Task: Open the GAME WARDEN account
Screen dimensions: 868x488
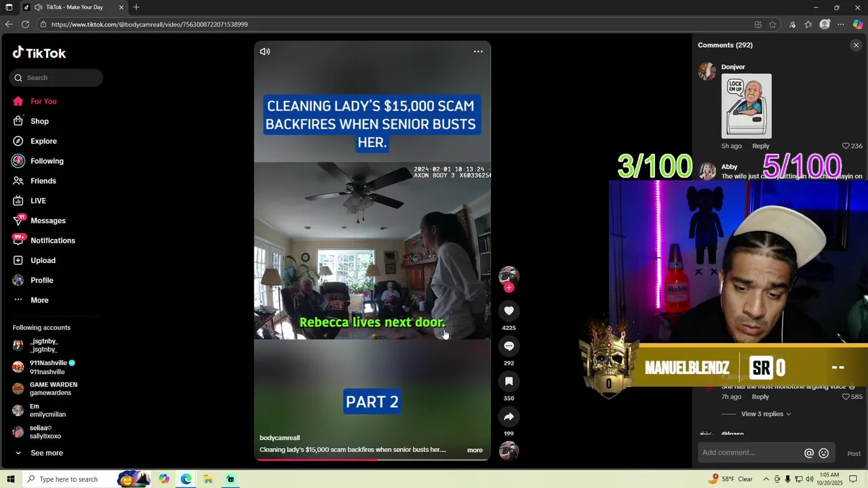Action: pyautogui.click(x=53, y=388)
